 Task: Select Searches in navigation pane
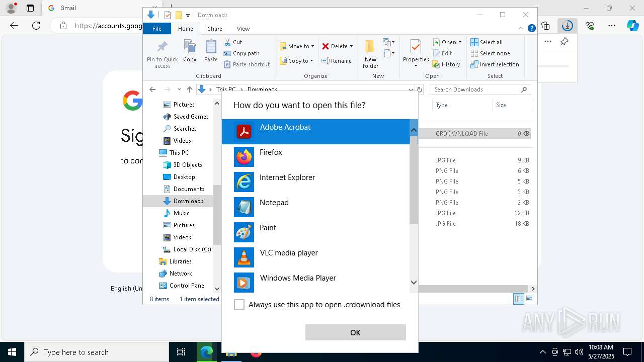(x=180, y=129)
